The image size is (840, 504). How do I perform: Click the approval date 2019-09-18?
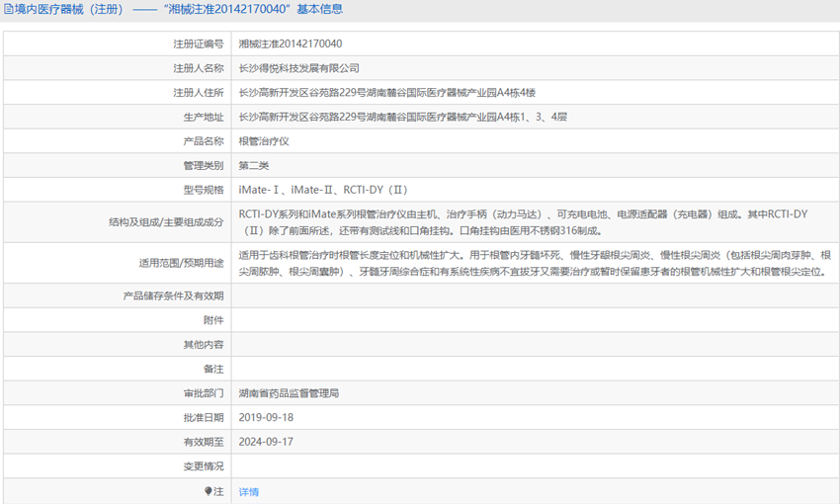[x=266, y=417]
